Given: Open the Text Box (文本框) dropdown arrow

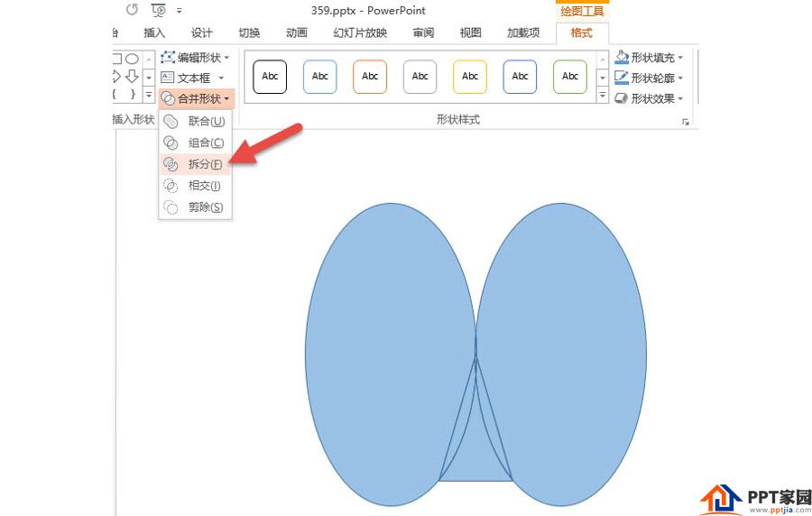Looking at the screenshot, I should (x=221, y=78).
